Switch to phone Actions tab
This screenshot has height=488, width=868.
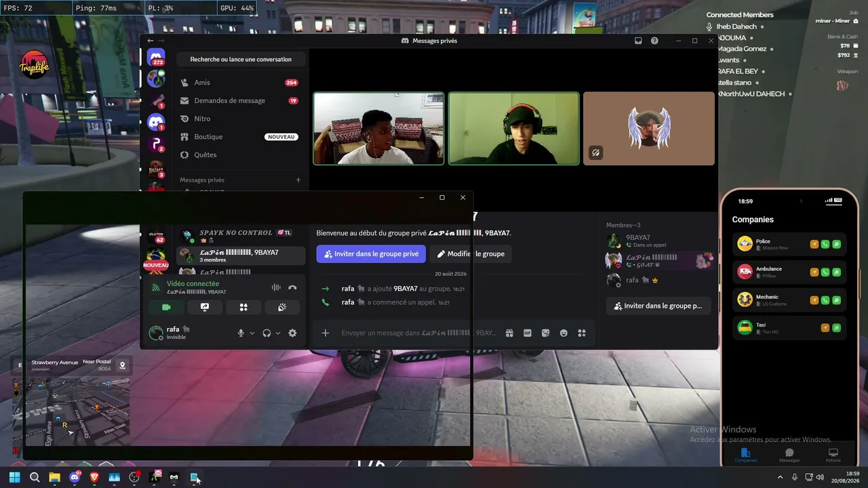tap(833, 455)
